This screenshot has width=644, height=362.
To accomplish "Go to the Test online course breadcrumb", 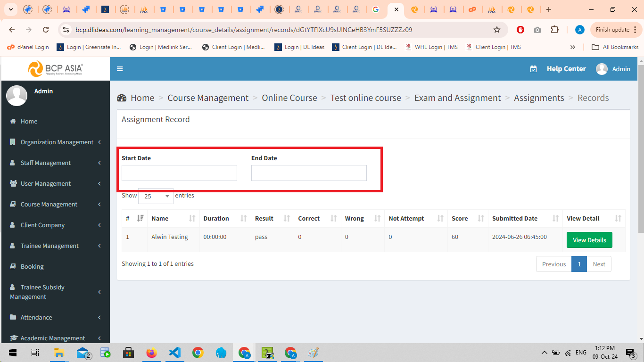I will (365, 98).
